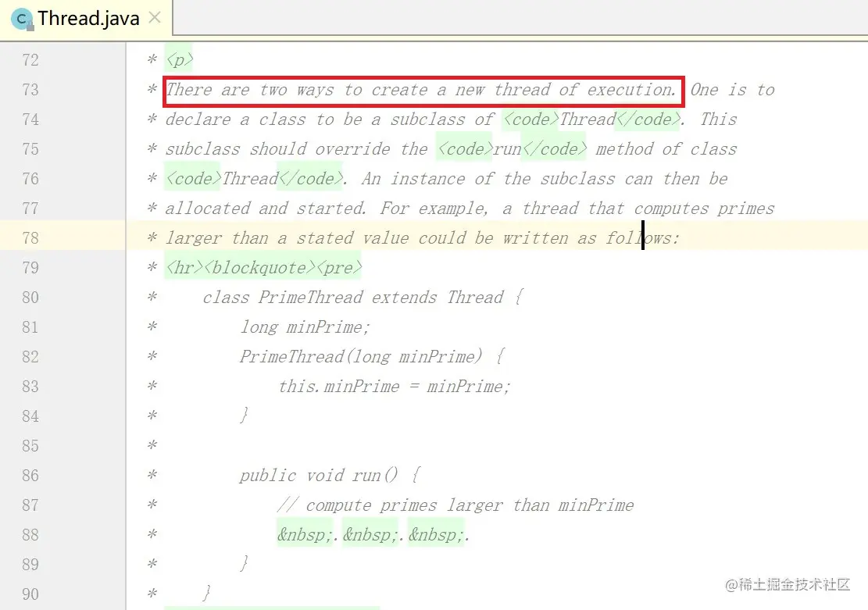
Task: Click the class file icon on Thread.java tab
Action: pos(22,20)
